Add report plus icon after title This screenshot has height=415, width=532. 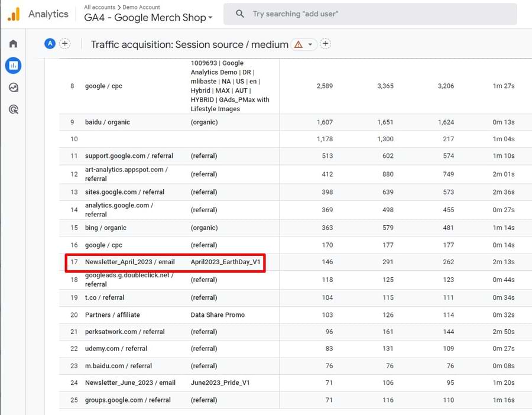pyautogui.click(x=325, y=44)
